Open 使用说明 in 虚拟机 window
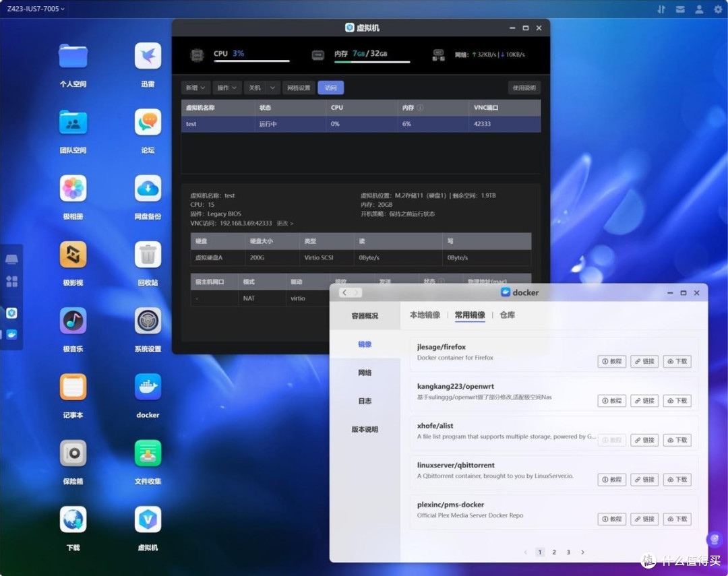This screenshot has height=576, width=728. 524,88
